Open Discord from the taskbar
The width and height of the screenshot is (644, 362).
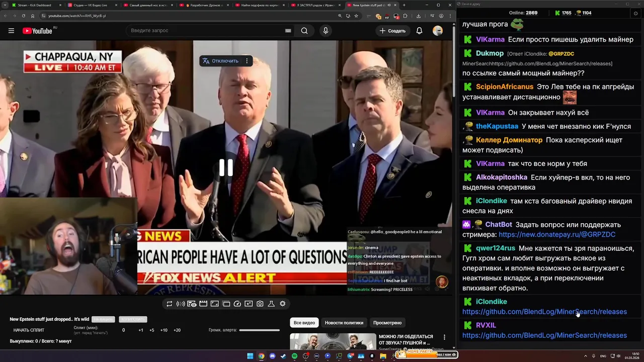point(272,356)
